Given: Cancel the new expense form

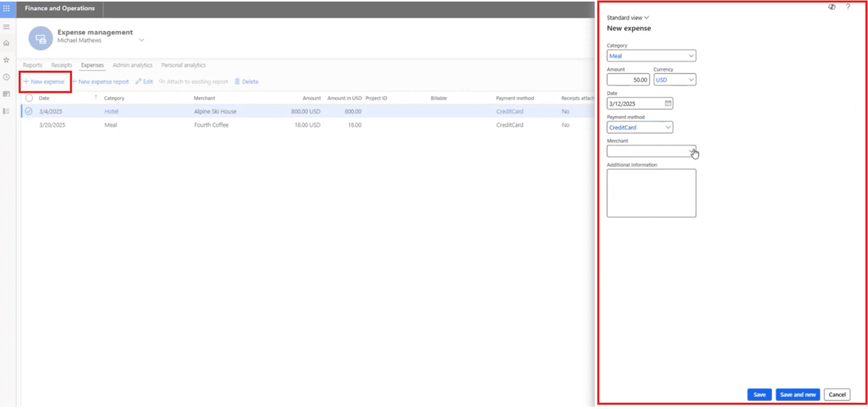Looking at the screenshot, I should [x=836, y=395].
